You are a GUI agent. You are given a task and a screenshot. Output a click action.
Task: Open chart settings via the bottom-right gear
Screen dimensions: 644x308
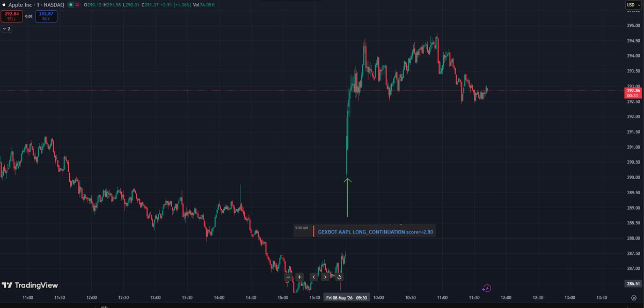pyautogui.click(x=634, y=297)
